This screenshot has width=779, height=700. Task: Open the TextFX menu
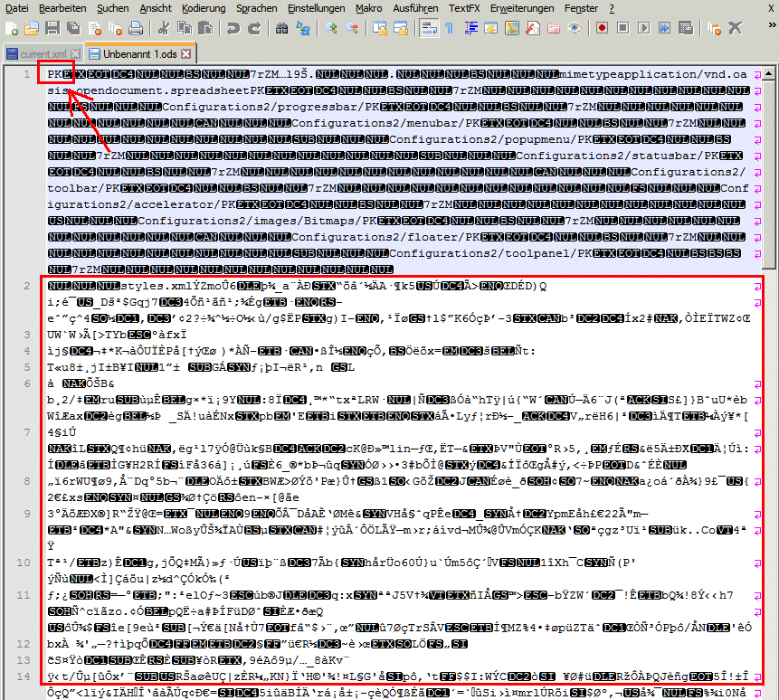pos(464,8)
